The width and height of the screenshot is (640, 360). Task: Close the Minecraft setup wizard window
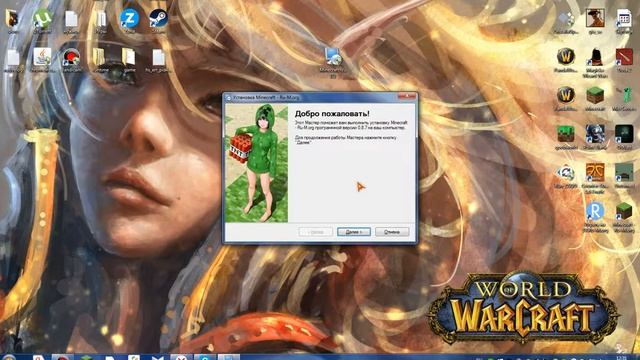pyautogui.click(x=407, y=97)
